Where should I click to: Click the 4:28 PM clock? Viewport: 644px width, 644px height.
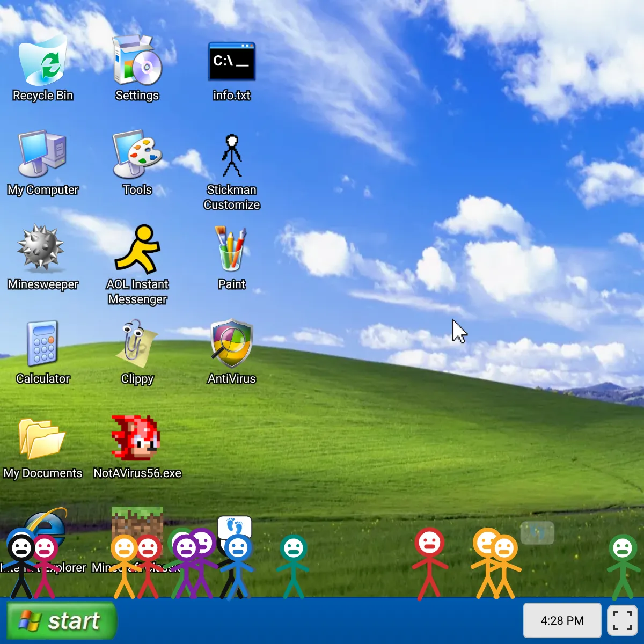562,620
